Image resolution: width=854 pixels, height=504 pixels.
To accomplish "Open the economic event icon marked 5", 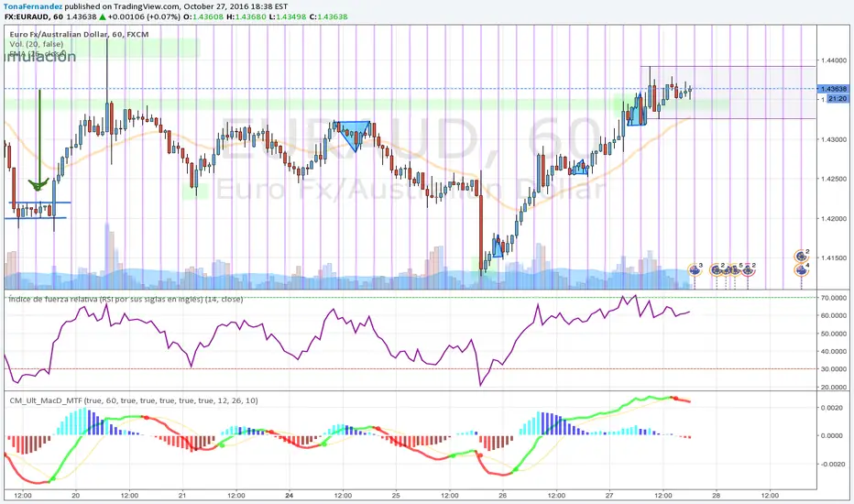I will [x=735, y=269].
